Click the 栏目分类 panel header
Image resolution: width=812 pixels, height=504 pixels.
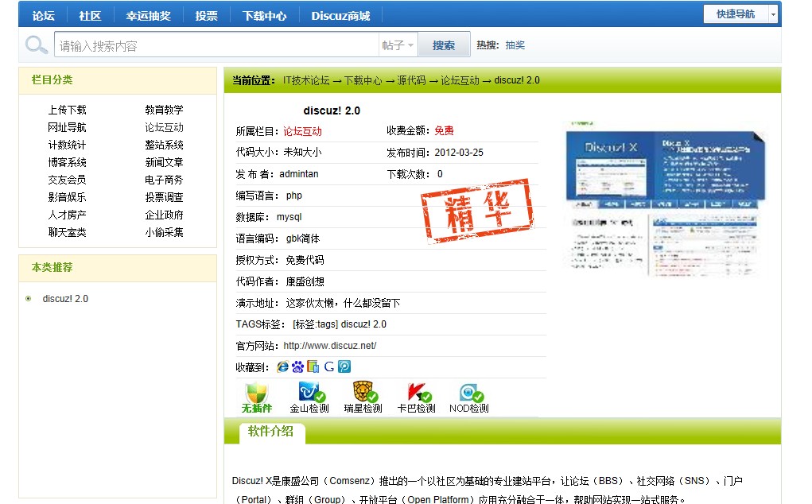pos(118,80)
